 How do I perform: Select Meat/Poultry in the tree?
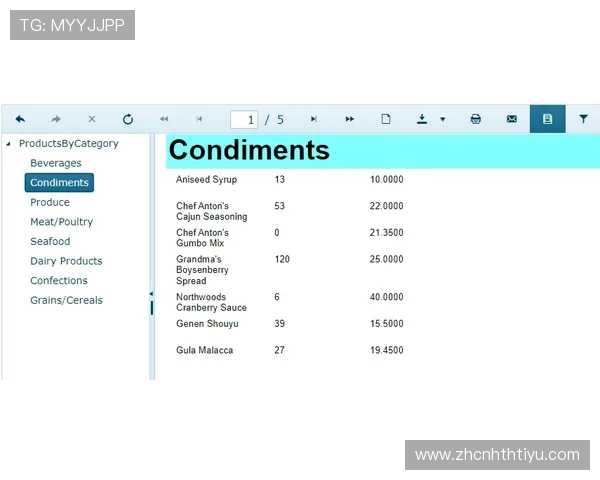(61, 222)
